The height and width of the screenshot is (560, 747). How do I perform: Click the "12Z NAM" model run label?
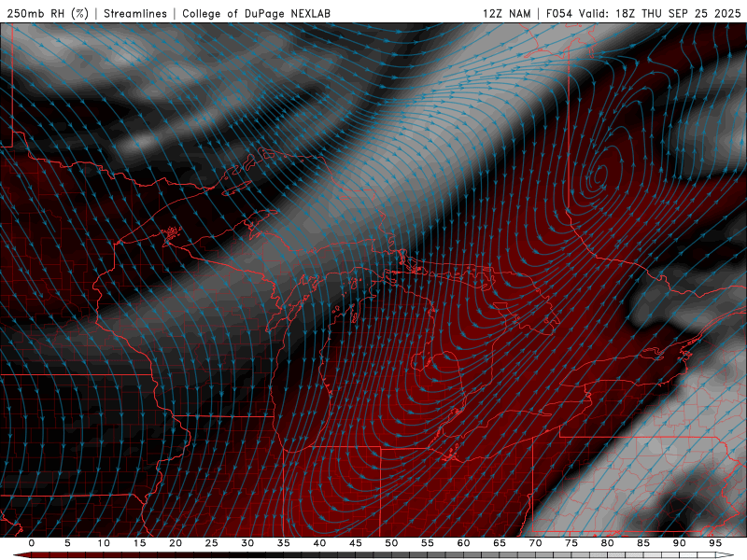pos(507,13)
